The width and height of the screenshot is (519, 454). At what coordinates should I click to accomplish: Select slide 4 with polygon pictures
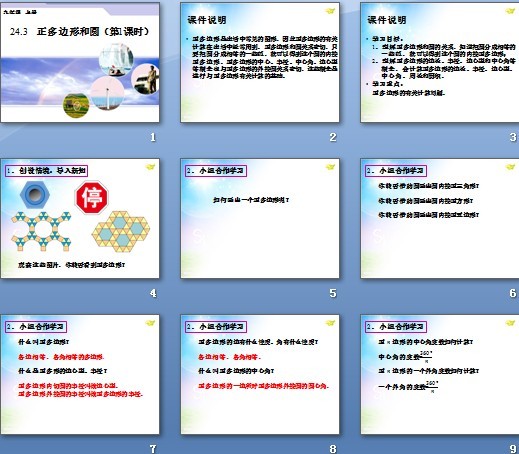(80, 219)
